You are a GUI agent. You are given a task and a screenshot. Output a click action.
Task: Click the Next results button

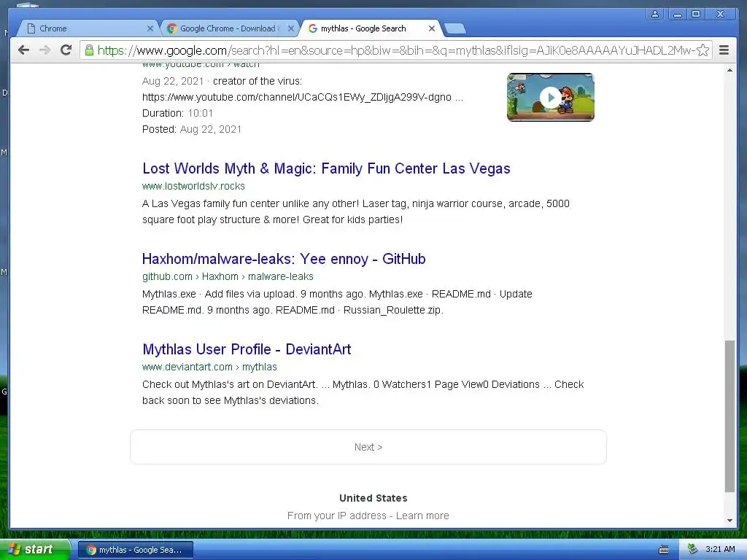(x=368, y=447)
